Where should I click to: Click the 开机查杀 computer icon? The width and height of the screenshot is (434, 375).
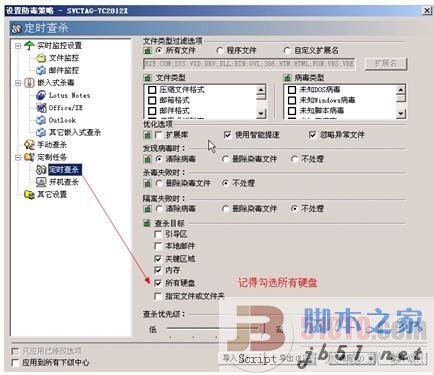[41, 182]
